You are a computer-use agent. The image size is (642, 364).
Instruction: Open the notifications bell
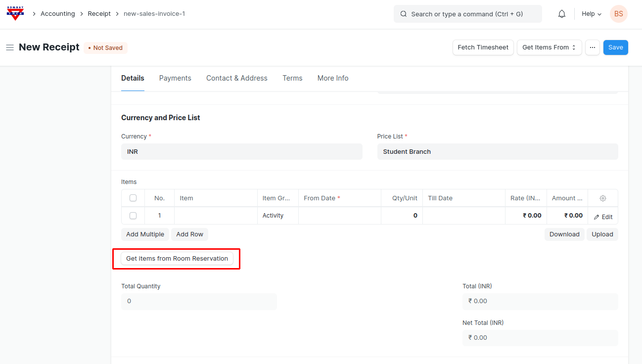(562, 14)
